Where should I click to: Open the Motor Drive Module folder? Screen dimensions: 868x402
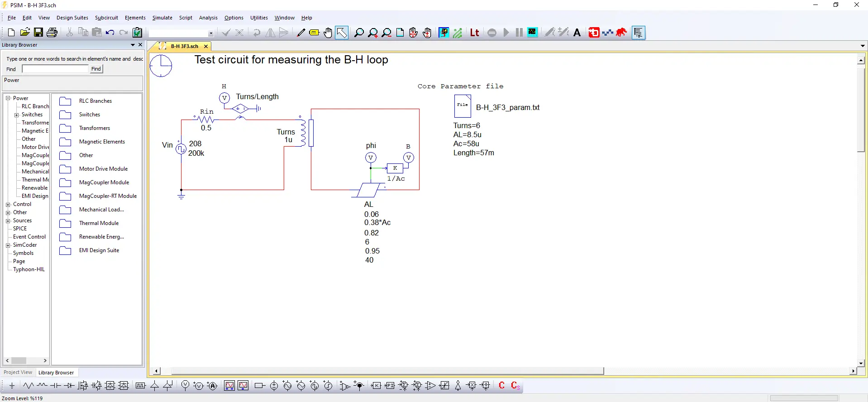103,169
